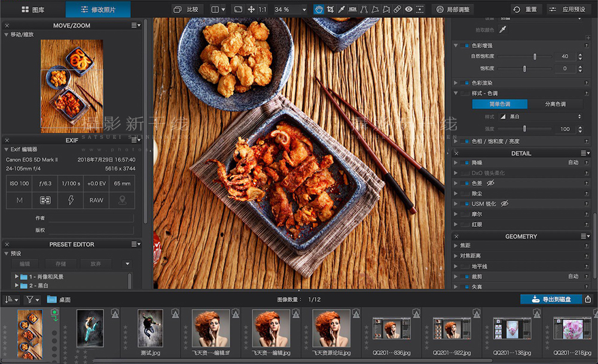Toggle the USM 锐化 eye preview icon
This screenshot has width=598, height=364.
point(505,204)
